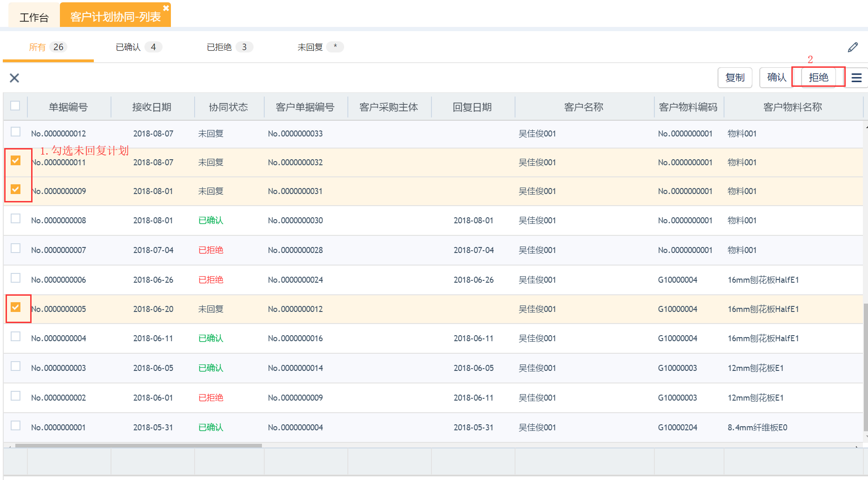Click material name 8.4mm纤维板E0

coord(757,428)
